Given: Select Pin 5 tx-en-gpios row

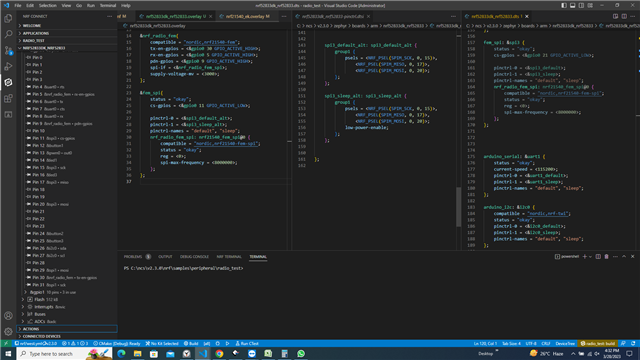Looking at the screenshot, I should (x=67, y=94).
